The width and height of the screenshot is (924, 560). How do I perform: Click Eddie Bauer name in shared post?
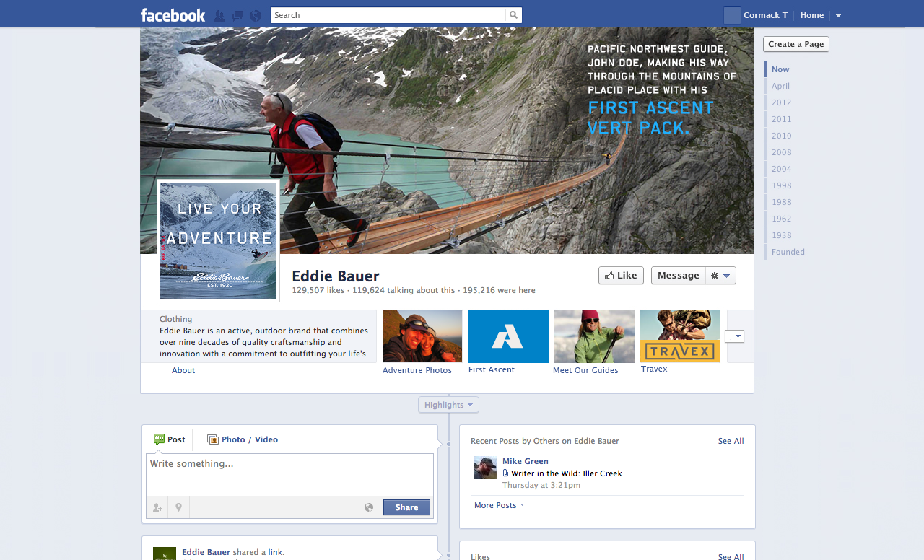tap(206, 552)
